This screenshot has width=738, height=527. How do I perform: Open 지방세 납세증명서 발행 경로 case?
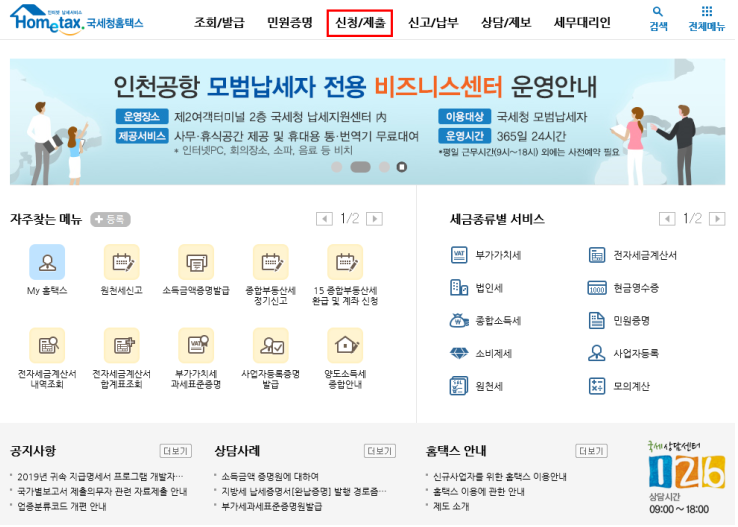point(304,492)
